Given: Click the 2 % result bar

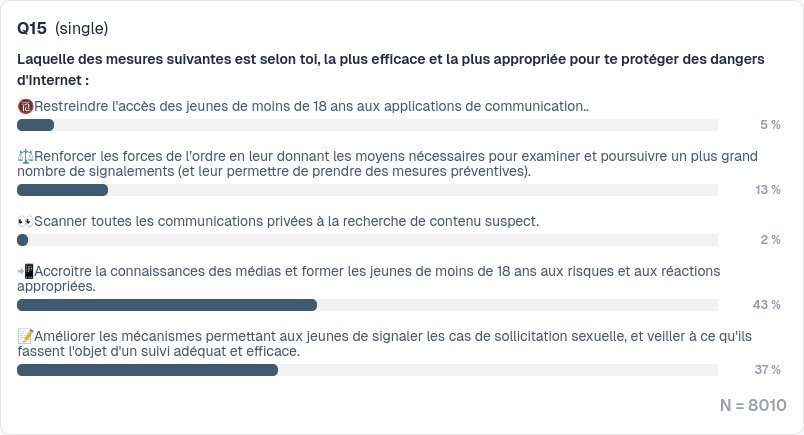Looking at the screenshot, I should pyautogui.click(x=23, y=240).
